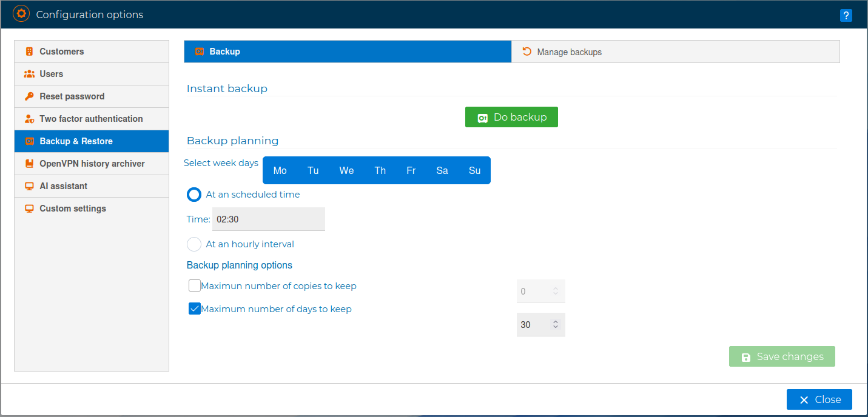Click the Reset password key icon
Viewport: 868px width, 417px height.
coord(29,96)
